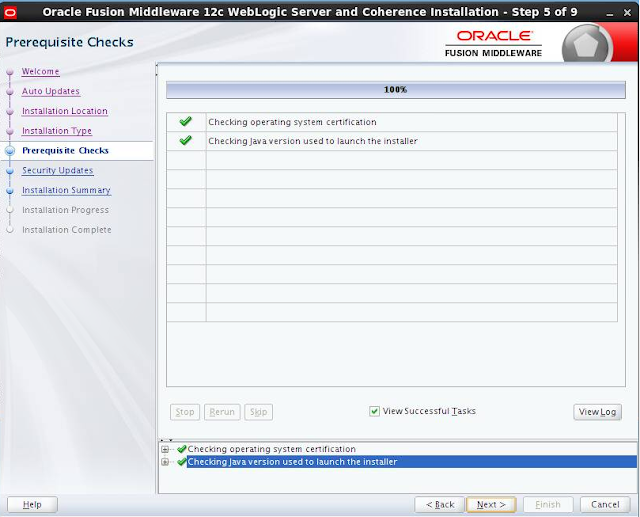Click the Security Updates step bullet

(x=10, y=171)
